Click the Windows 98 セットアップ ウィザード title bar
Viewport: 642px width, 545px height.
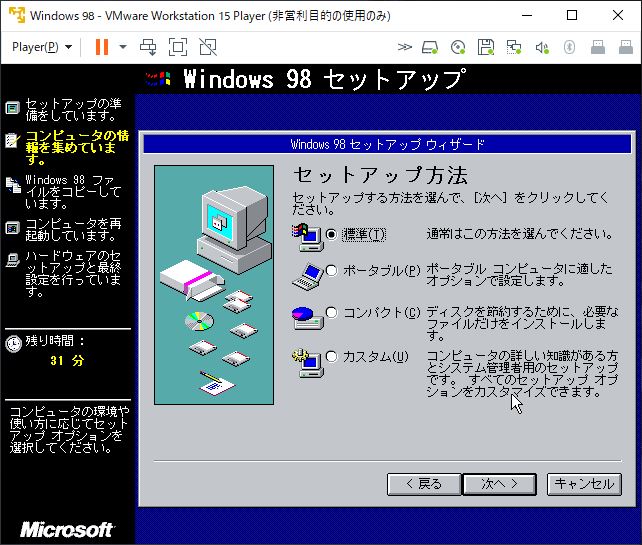(387, 144)
